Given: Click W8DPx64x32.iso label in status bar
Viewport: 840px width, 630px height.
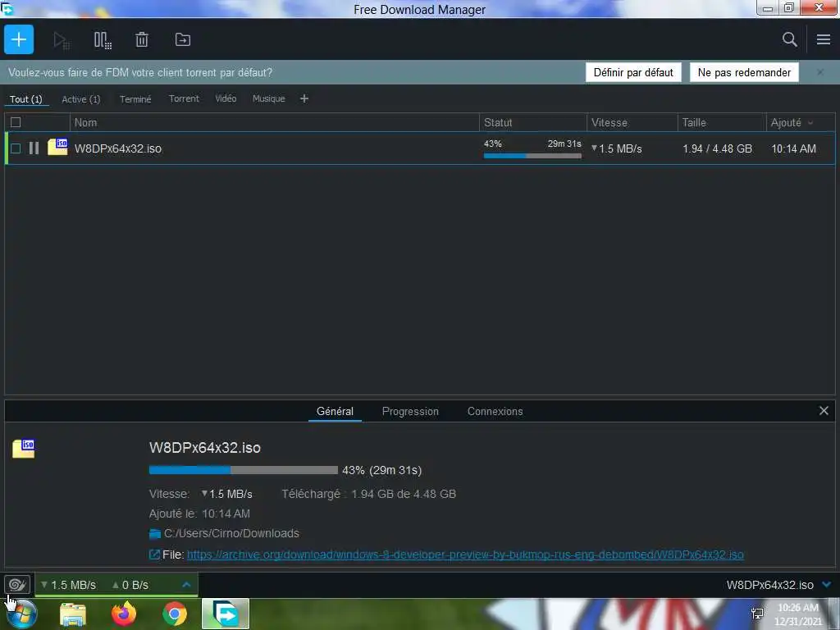Looking at the screenshot, I should tap(769, 585).
